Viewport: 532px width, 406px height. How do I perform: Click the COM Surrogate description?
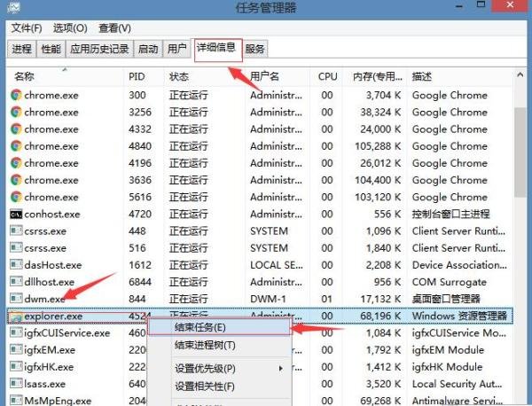click(x=450, y=282)
